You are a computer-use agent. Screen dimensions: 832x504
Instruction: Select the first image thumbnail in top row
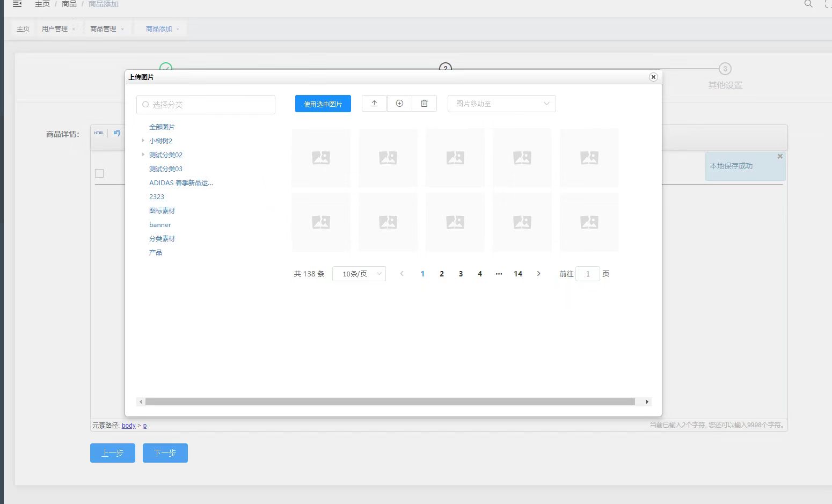tap(321, 158)
